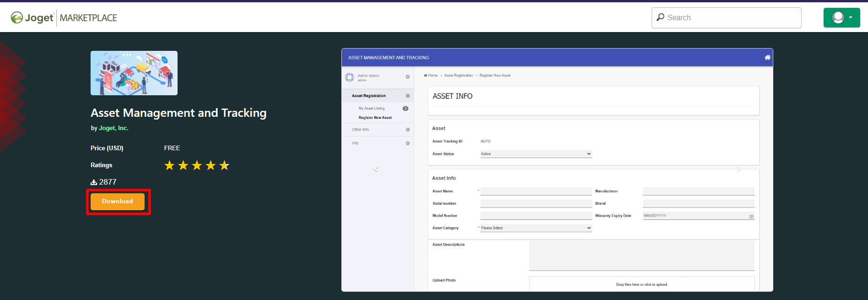
Task: Click the home icon in blue header
Action: 767,58
